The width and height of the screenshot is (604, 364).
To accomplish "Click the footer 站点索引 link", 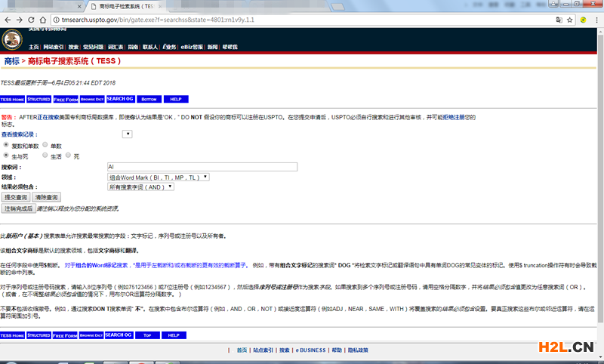I will click(263, 350).
